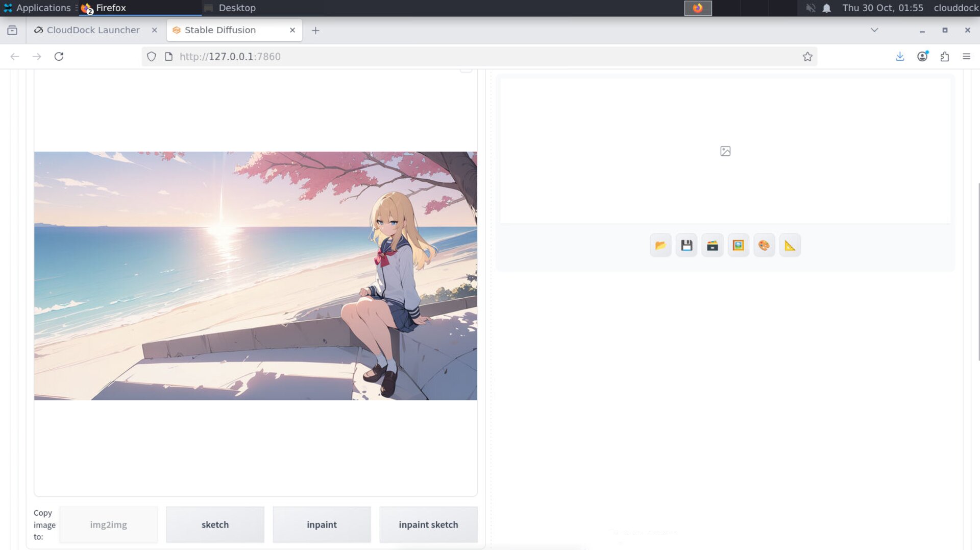
Task: Reload the Stable Diffusion page
Action: pyautogui.click(x=59, y=56)
